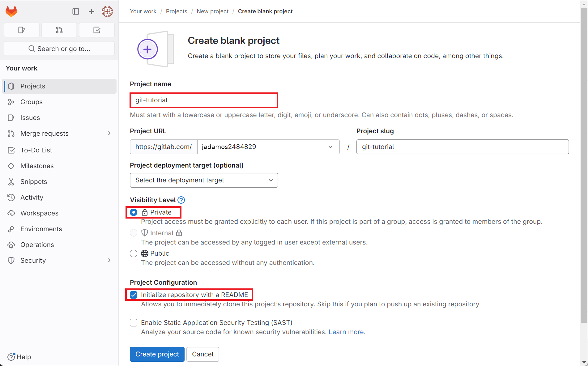The width and height of the screenshot is (588, 366).
Task: Open Activity in the sidebar
Action: pyautogui.click(x=59, y=198)
